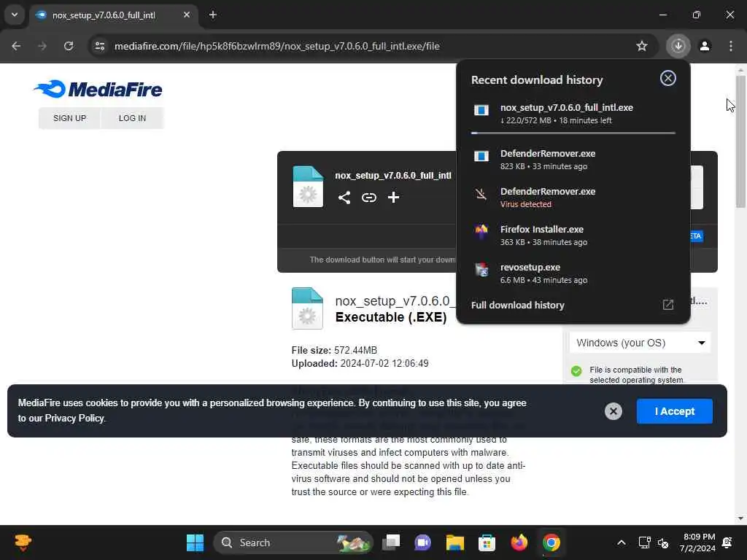Open the Windows Start menu
747x560 pixels.
[195, 542]
